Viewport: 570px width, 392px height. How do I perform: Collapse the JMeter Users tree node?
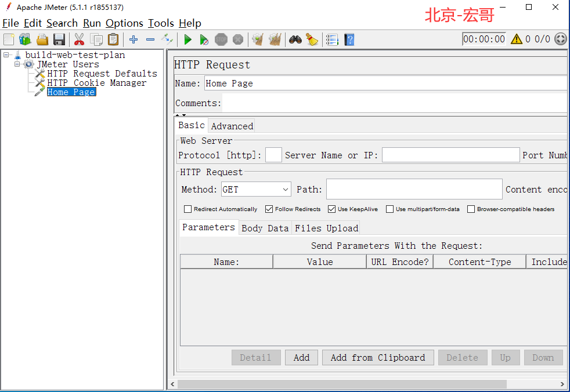pos(17,64)
